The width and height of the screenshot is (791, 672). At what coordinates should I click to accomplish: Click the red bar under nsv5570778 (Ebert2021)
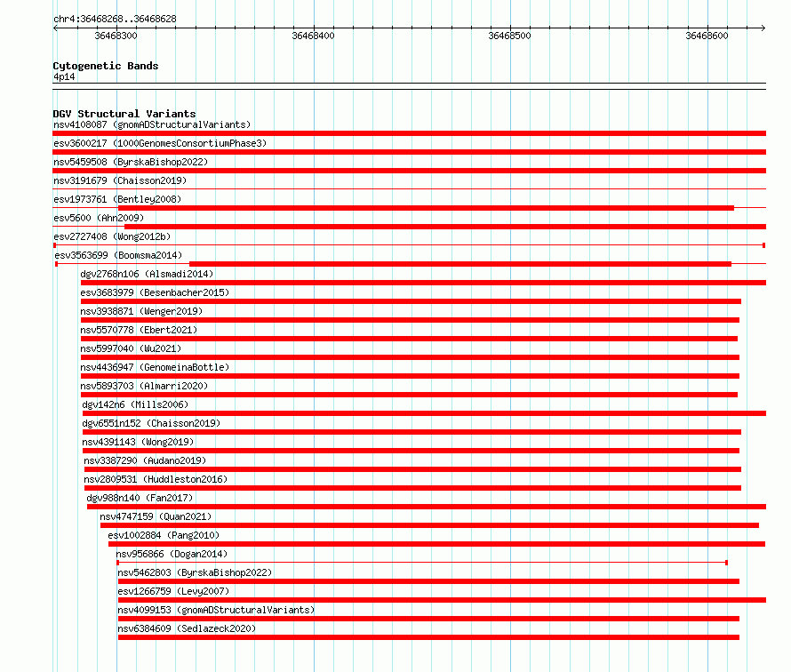click(409, 339)
